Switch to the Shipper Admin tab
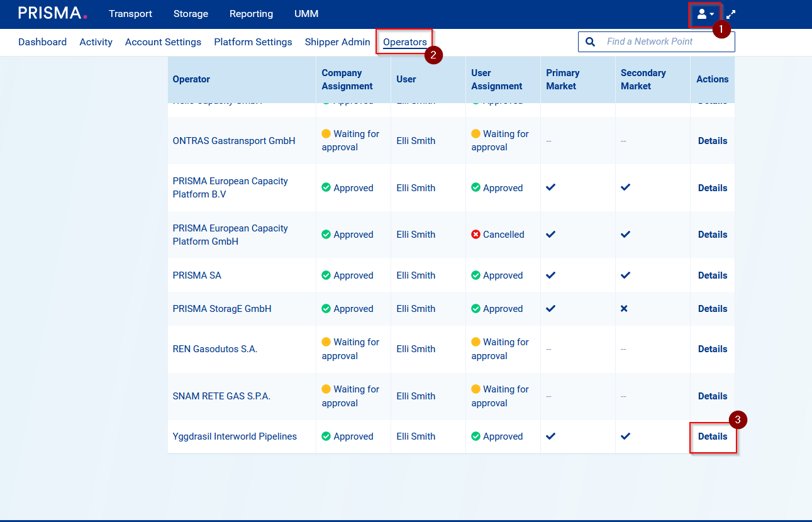812x522 pixels. click(337, 42)
